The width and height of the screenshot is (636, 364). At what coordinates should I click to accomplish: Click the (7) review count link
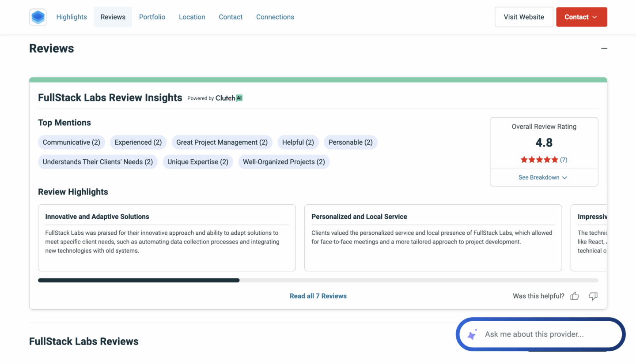(564, 160)
